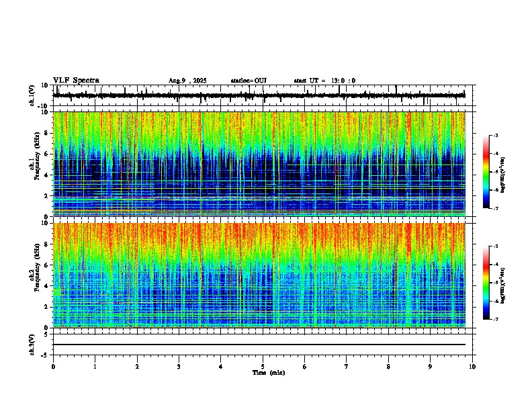Click the log(PSD) label beside lower colorbar
This screenshot has width=532, height=411.
tap(502, 285)
